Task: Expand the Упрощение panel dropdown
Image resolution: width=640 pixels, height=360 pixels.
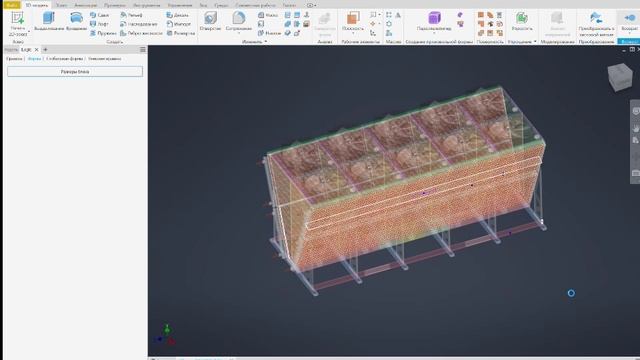Action: point(535,42)
